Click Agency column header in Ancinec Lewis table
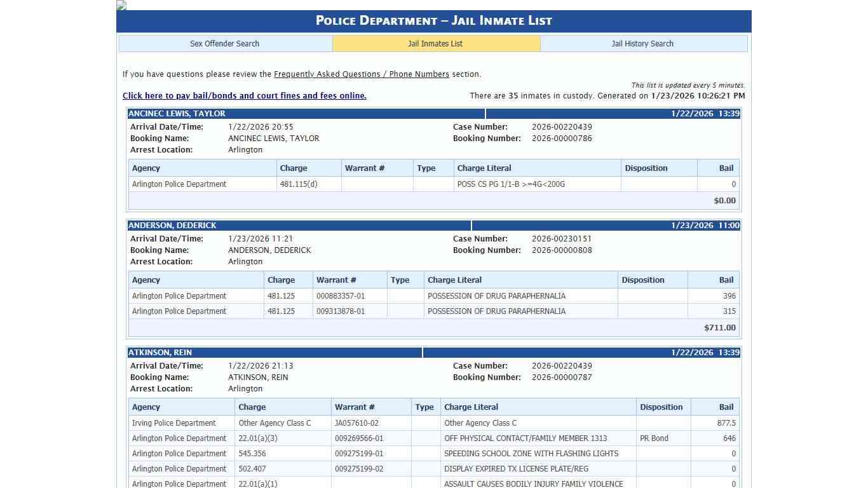The height and width of the screenshot is (488, 868). tap(146, 168)
